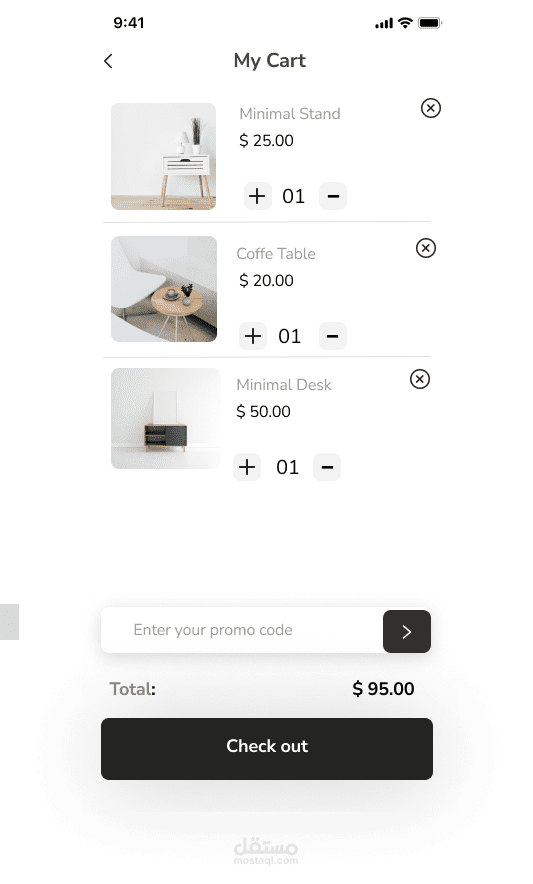
Task: Focus the promo code input field
Action: (242, 630)
